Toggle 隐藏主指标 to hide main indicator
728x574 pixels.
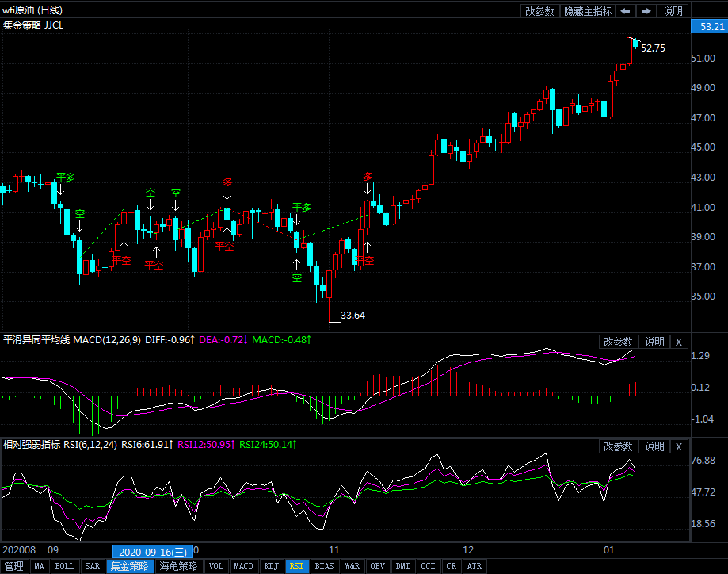point(587,11)
